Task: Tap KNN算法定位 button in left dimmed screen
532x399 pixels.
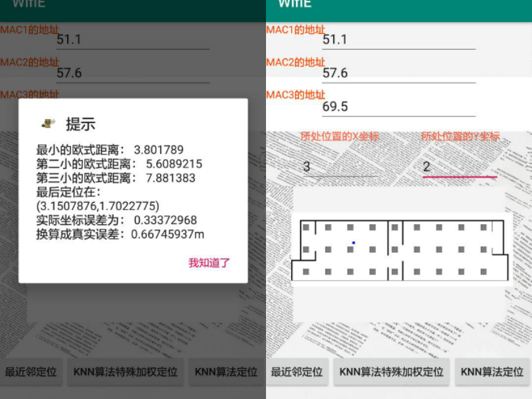Action: click(226, 372)
